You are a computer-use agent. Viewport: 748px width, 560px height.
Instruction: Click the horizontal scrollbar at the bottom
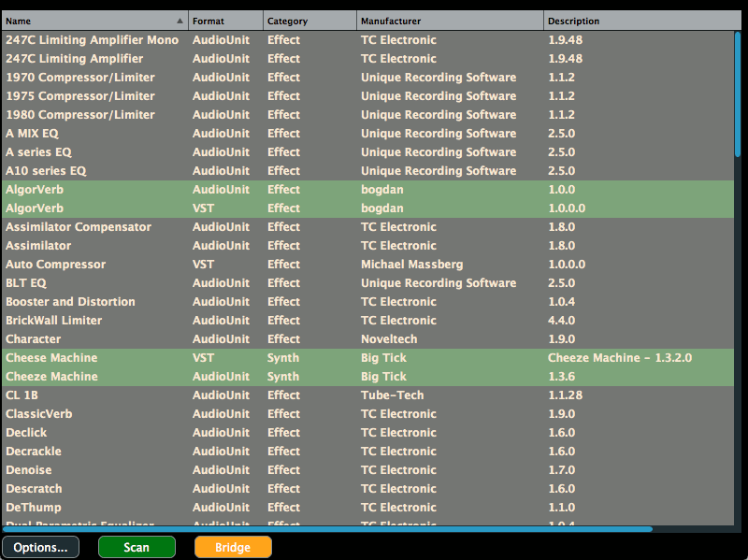click(327, 528)
